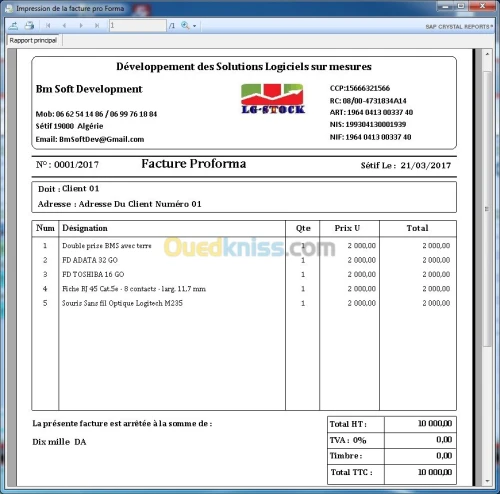
Task: Go to next page arrow
Action: [x=81, y=25]
